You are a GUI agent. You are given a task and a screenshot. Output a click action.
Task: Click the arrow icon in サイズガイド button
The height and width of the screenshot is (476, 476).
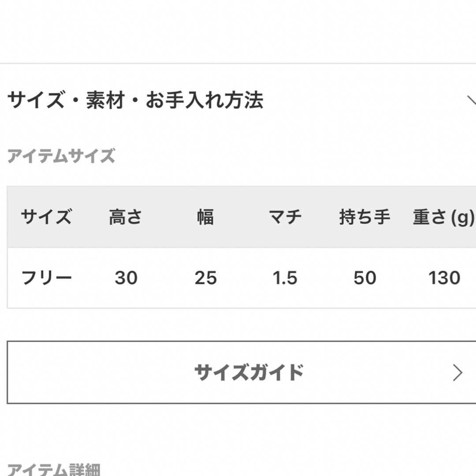[x=457, y=372]
